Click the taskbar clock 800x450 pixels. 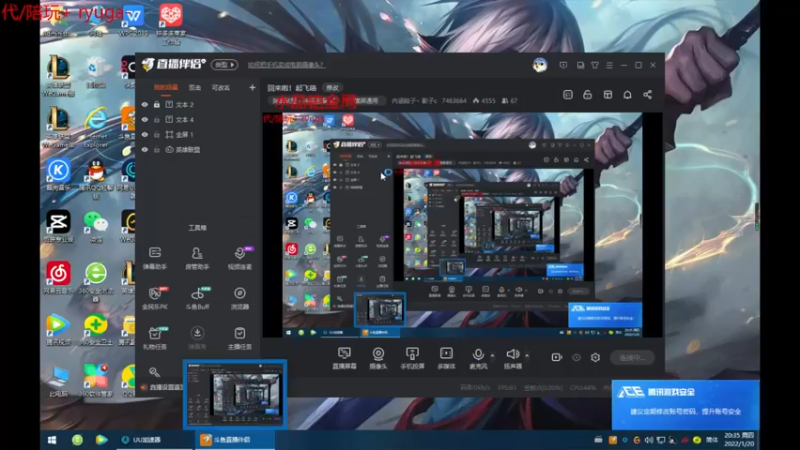[x=738, y=440]
